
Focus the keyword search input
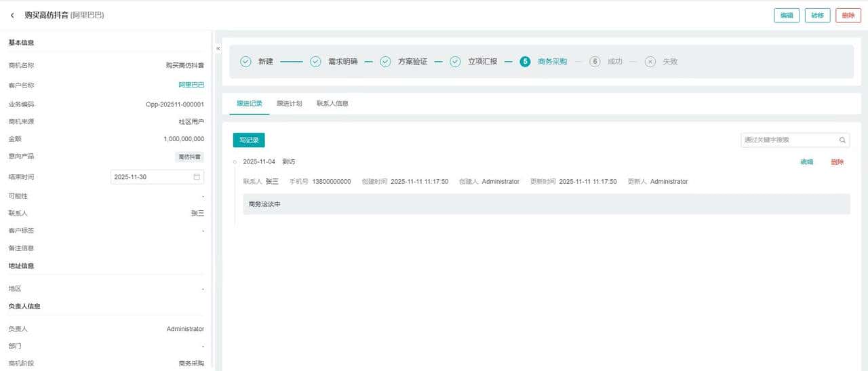coord(789,140)
